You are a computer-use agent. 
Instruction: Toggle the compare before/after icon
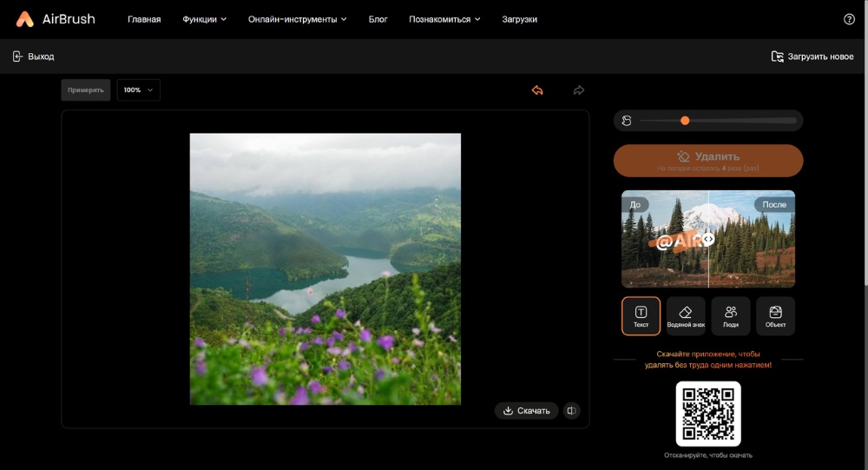click(x=571, y=411)
